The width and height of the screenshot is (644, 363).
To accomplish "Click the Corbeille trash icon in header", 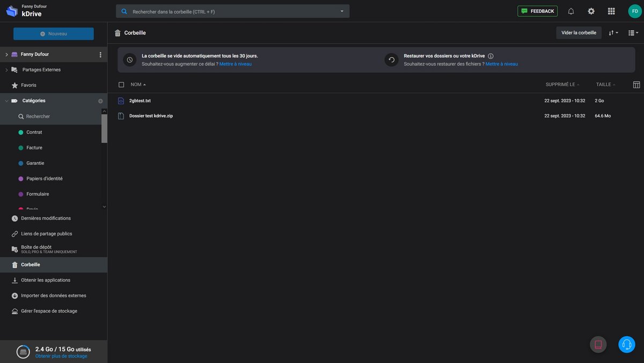I will tap(118, 33).
